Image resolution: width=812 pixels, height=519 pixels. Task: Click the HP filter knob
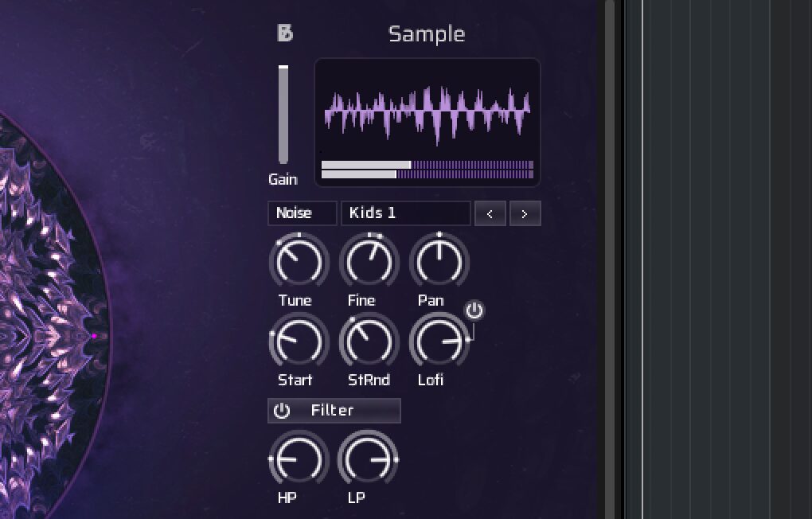pyautogui.click(x=299, y=460)
